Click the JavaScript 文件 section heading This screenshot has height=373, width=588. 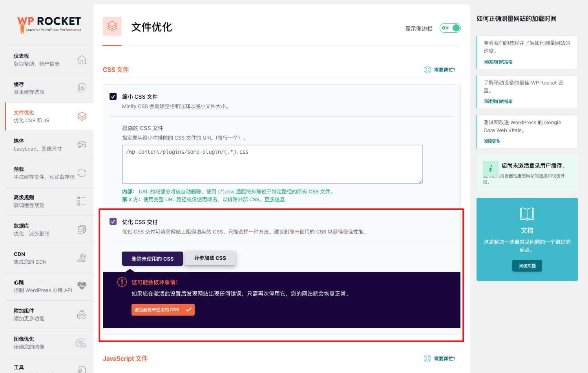[x=125, y=358]
